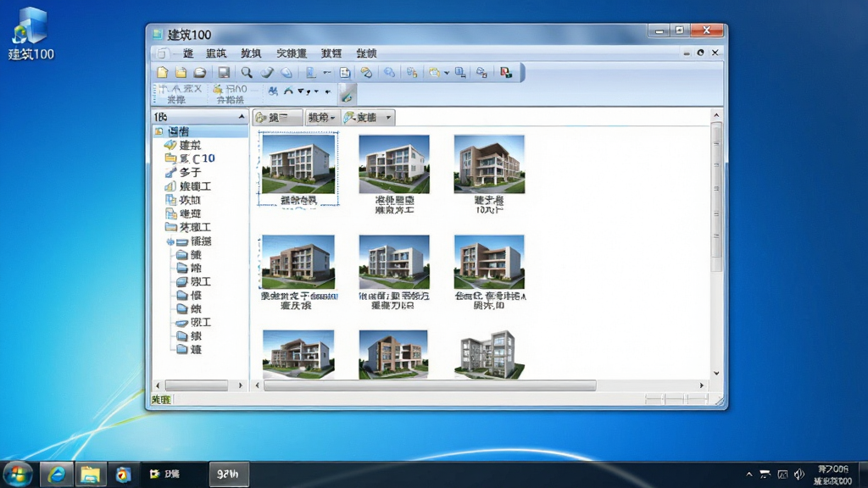Click the highlighted pencil button on second toolbar

tap(347, 94)
